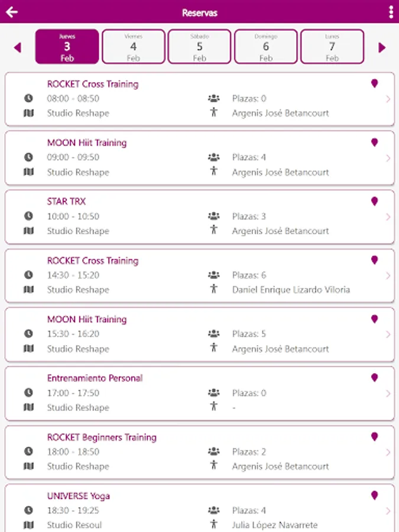Tap location pin on Entrenamiento Personal card
This screenshot has height=532, width=399.
tap(374, 378)
